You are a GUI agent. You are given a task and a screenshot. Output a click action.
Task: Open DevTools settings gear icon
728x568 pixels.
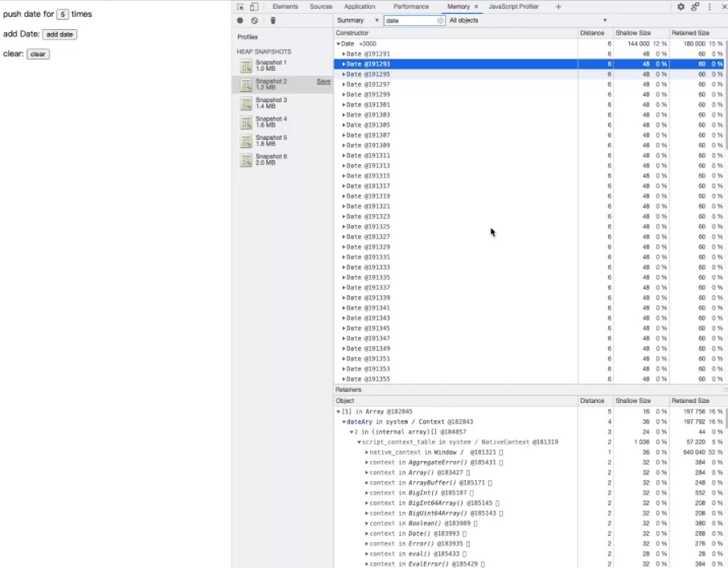point(681,6)
